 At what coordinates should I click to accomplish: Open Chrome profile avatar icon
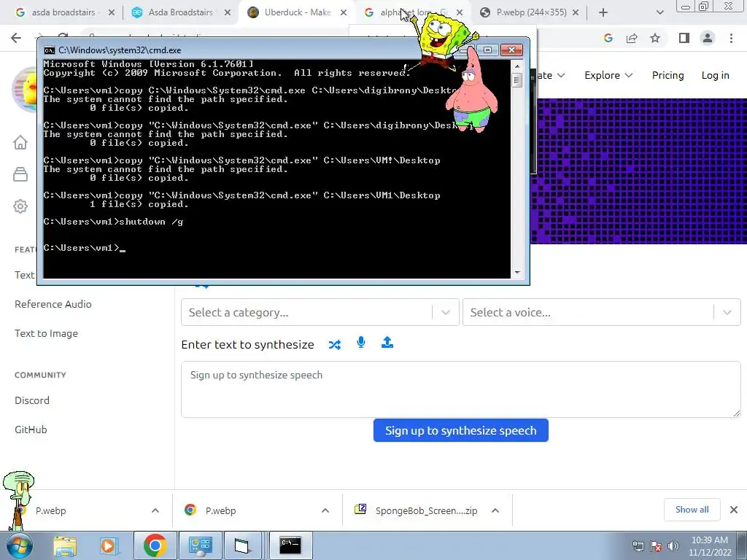(708, 38)
